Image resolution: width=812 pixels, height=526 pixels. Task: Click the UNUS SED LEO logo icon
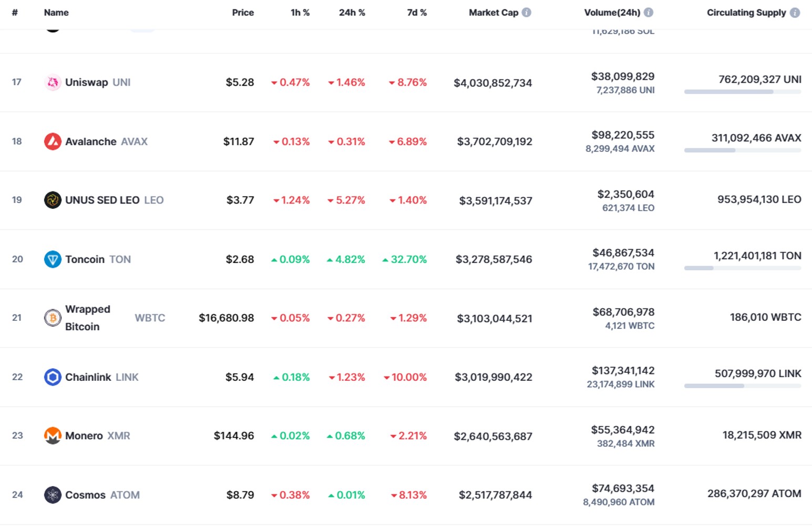[53, 200]
